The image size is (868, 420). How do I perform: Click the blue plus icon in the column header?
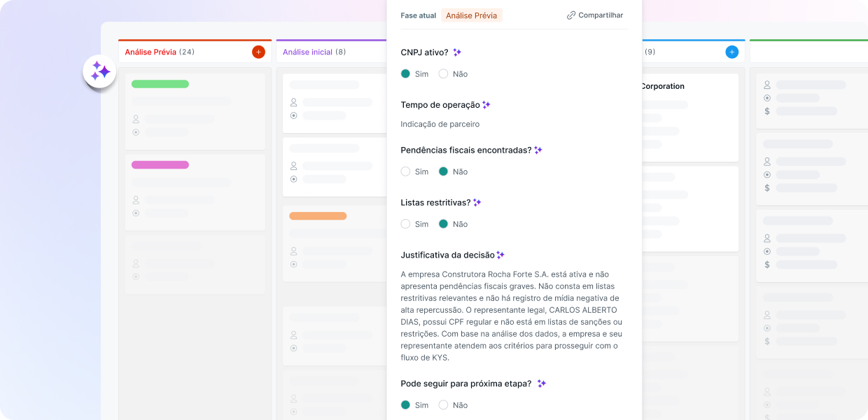click(x=731, y=52)
